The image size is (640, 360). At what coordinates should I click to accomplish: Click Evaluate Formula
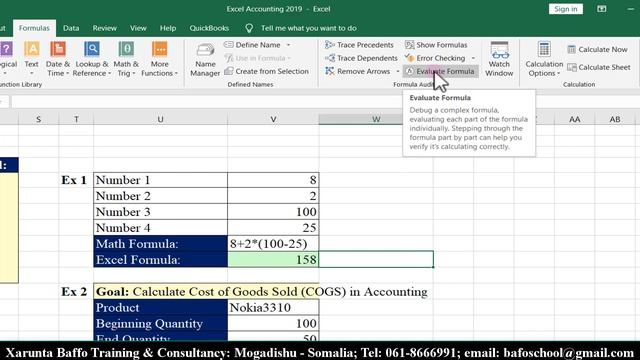click(x=440, y=71)
